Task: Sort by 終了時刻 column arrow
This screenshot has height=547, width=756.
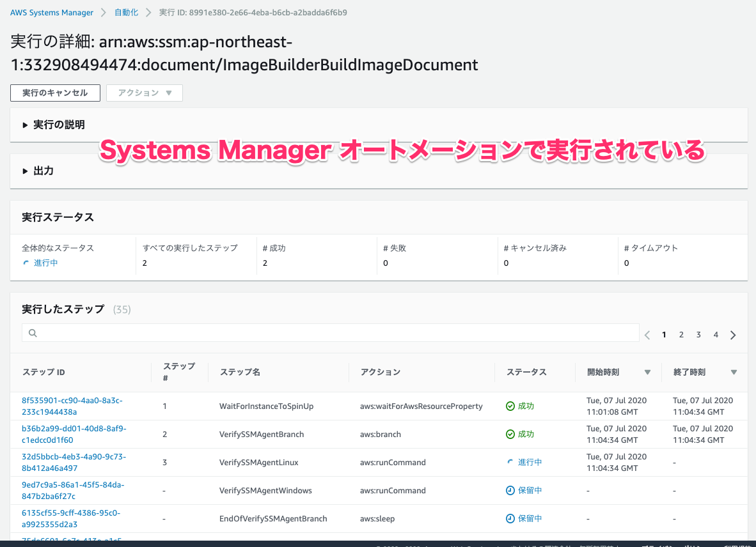Action: [x=734, y=372]
